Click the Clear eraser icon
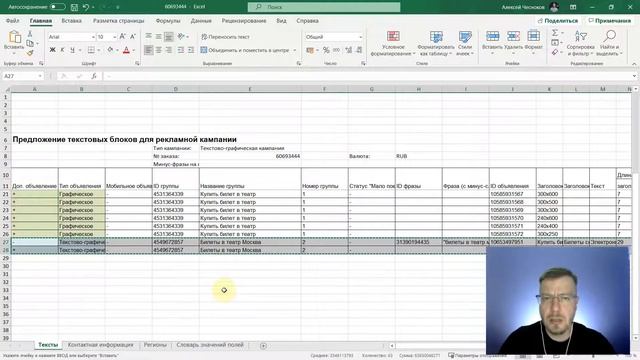Image resolution: width=640 pixels, height=360 pixels. click(555, 52)
